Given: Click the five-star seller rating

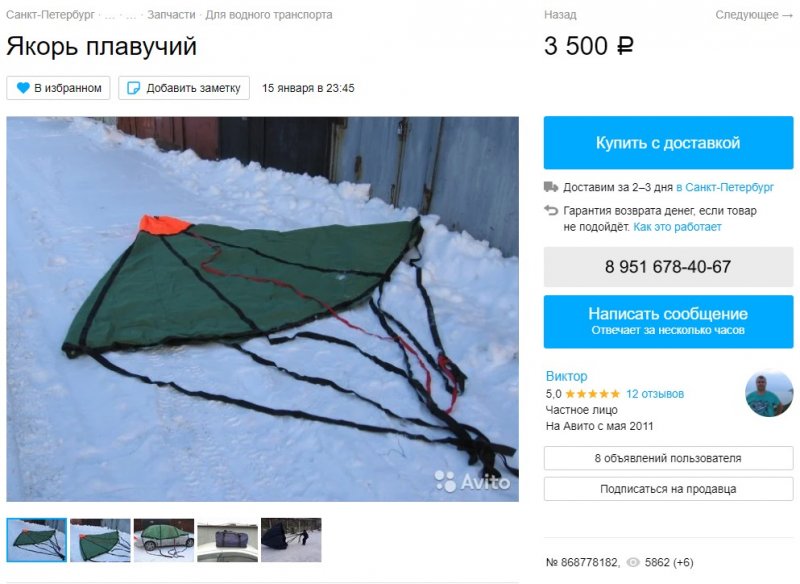Looking at the screenshot, I should click(x=592, y=394).
